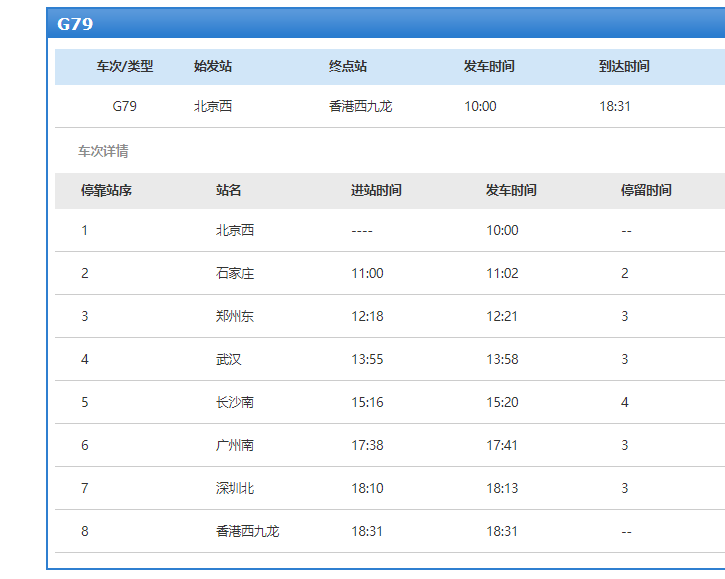The width and height of the screenshot is (725, 579).
Task: Select arrival time 18:10 for 深圳北
Action: (367, 488)
